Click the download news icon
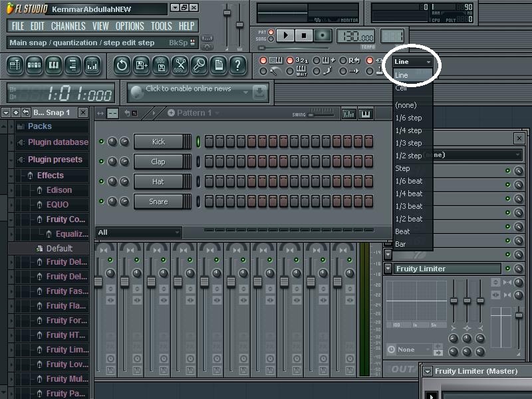The width and height of the screenshot is (532, 399). 259,92
